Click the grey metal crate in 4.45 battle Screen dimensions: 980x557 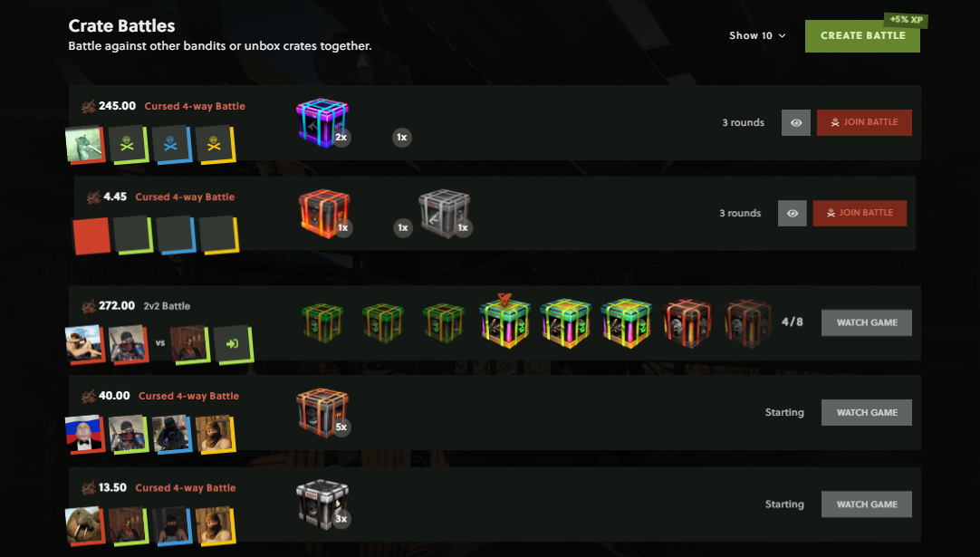pyautogui.click(x=444, y=213)
